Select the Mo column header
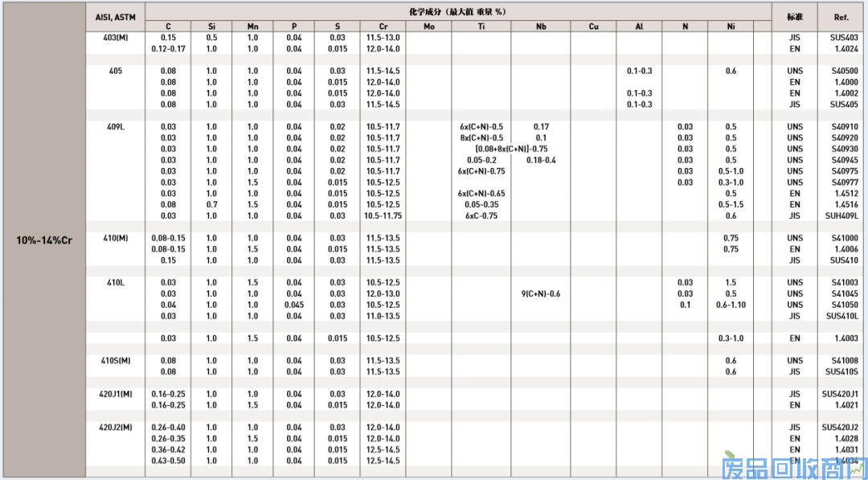The image size is (868, 480). pos(428,27)
